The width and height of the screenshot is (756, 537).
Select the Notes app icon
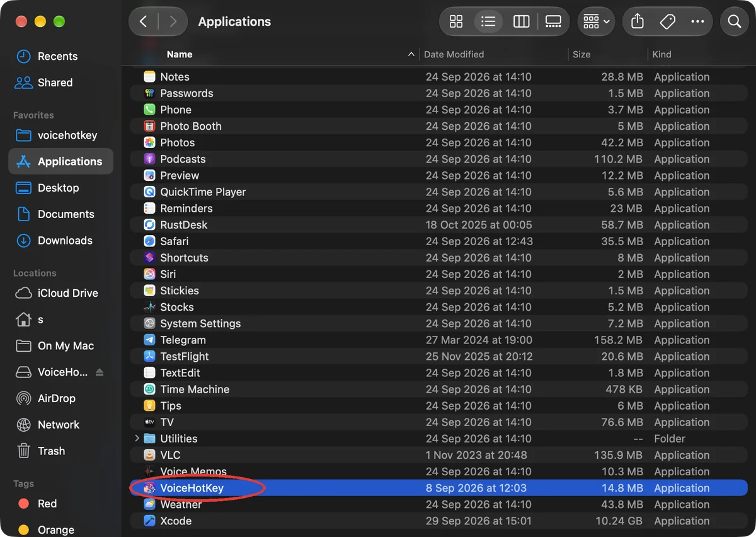(x=149, y=77)
